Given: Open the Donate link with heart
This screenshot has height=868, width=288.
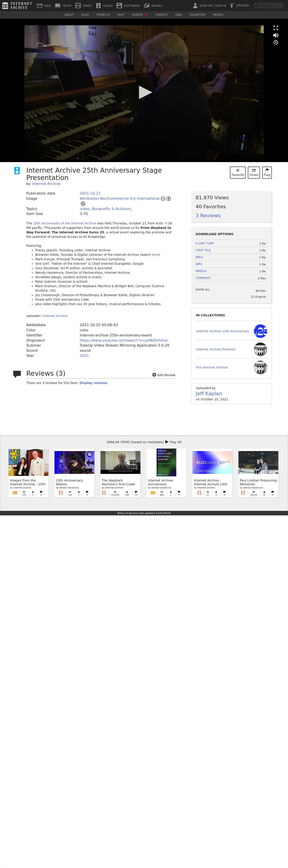Looking at the screenshot, I should pyautogui.click(x=139, y=15).
